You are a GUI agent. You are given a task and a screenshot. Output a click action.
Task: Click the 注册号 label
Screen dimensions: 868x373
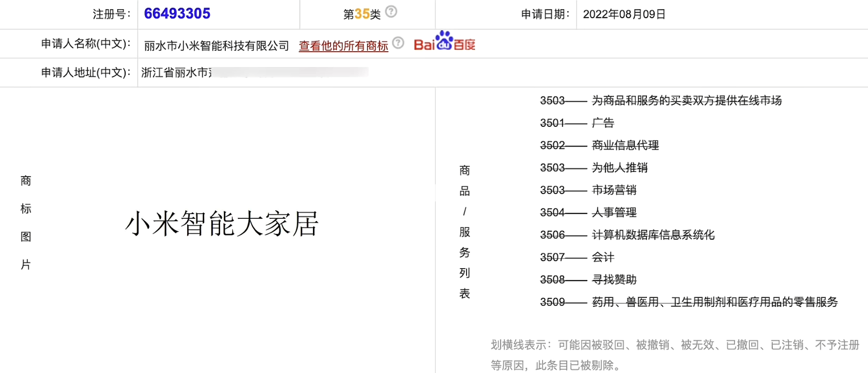pos(111,14)
